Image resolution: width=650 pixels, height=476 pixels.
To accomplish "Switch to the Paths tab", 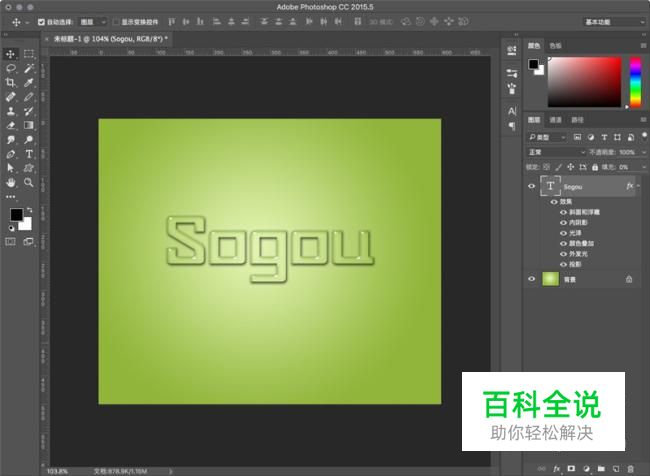I will (577, 120).
